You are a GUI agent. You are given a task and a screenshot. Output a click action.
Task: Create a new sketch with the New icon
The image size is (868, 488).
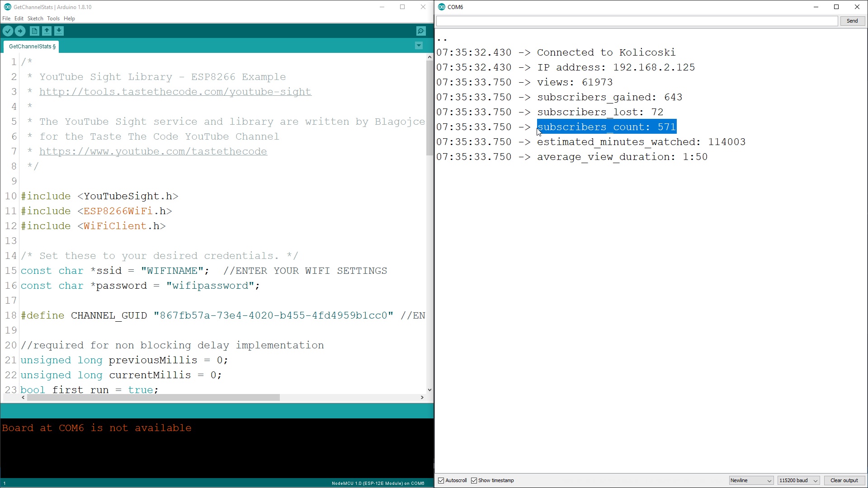click(34, 31)
